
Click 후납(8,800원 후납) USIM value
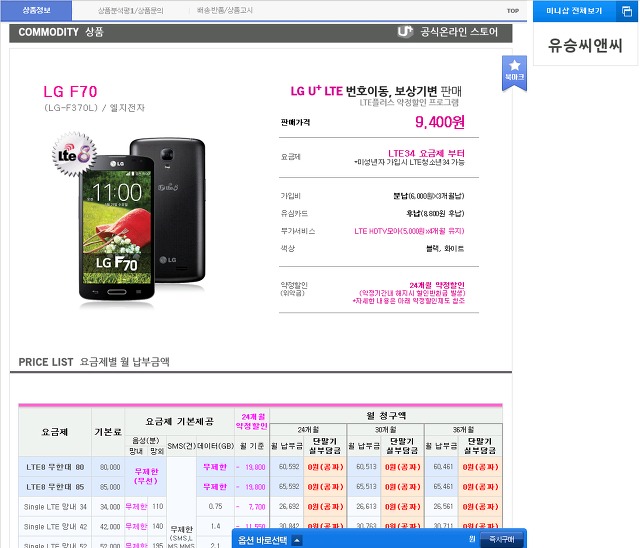(x=435, y=213)
